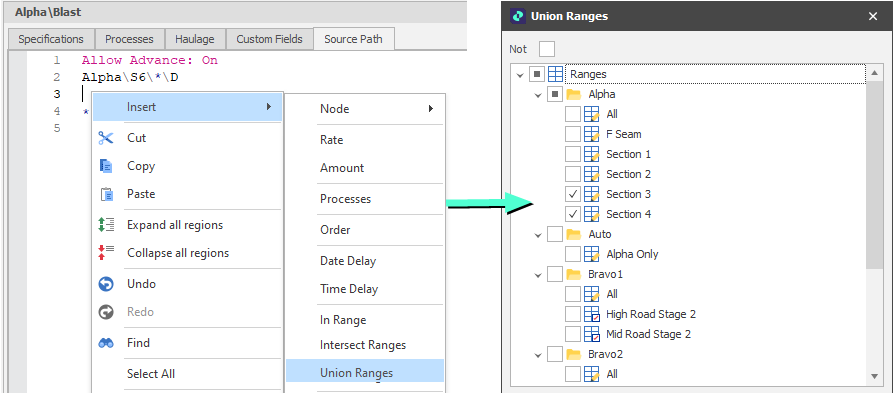The width and height of the screenshot is (896, 393).
Task: Uncheck the Section 3 checkbox
Action: 573,194
